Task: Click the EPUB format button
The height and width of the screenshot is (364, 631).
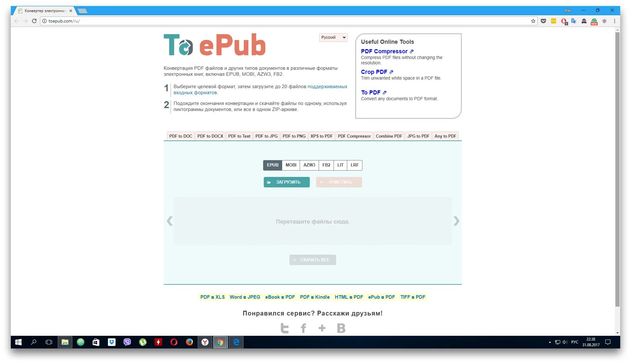Action: tap(271, 165)
